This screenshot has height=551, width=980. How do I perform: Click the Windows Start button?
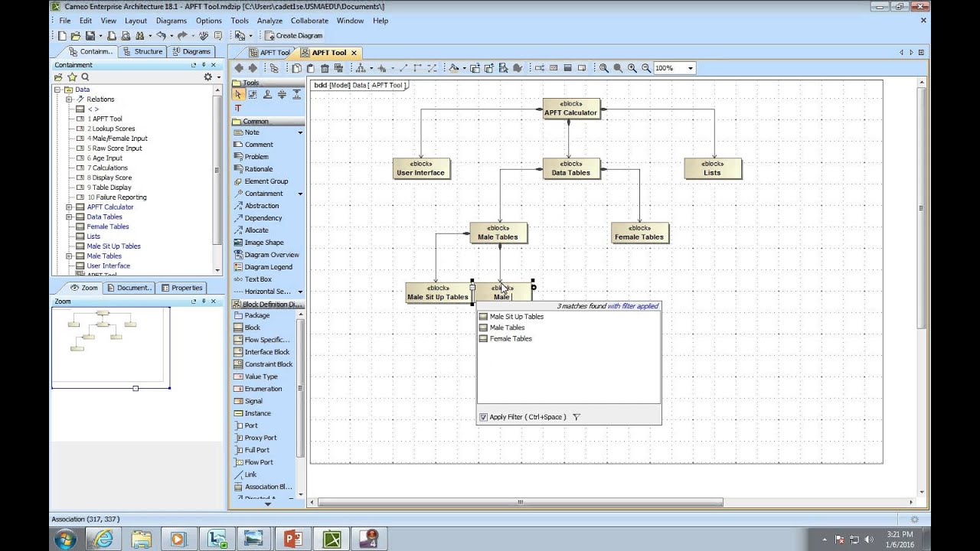coord(65,540)
